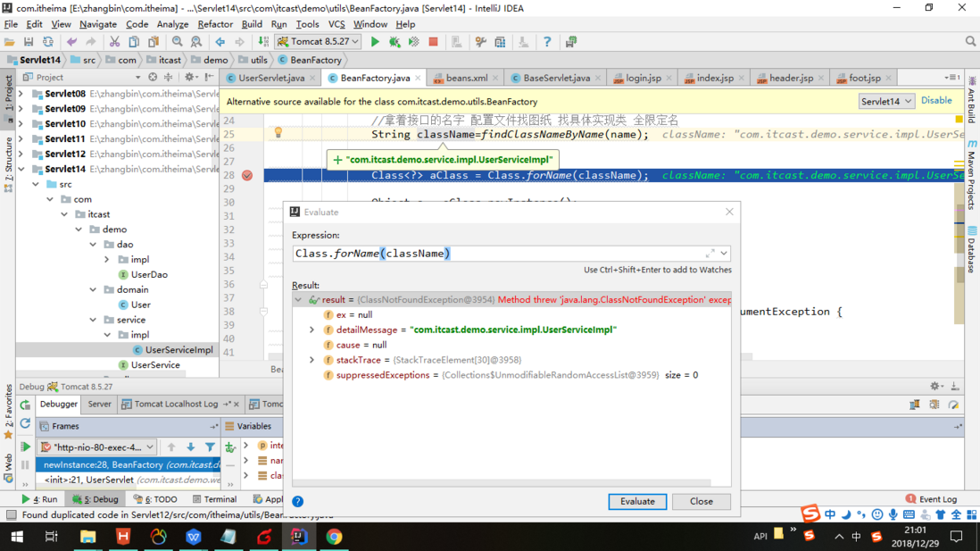
Task: Click the filter funnel icon in Frames
Action: [x=210, y=447]
